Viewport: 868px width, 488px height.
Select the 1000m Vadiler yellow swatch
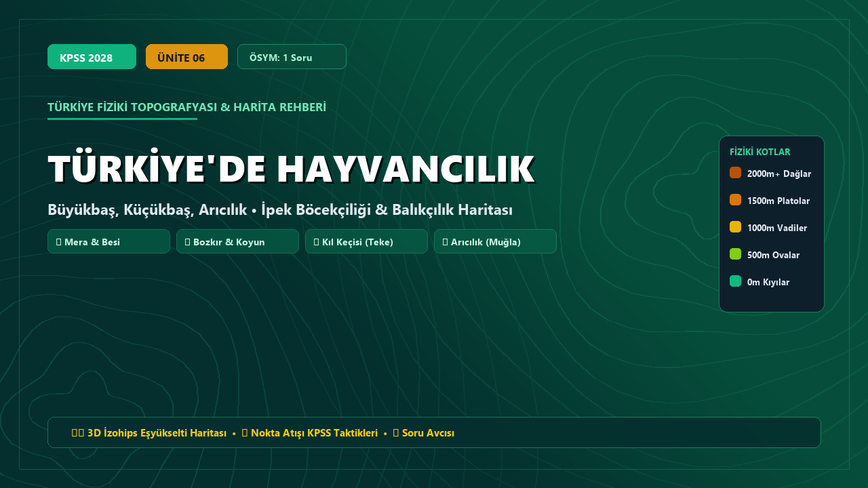pos(735,227)
